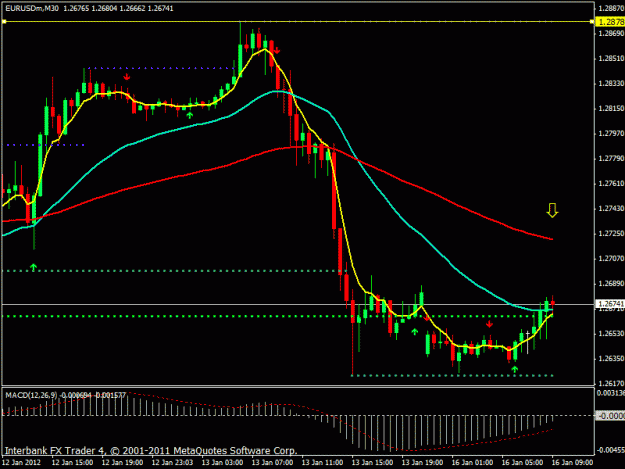The width and height of the screenshot is (625, 469).
Task: Select green up arrow under 12 Jan 23:03 candles
Action: [190, 115]
